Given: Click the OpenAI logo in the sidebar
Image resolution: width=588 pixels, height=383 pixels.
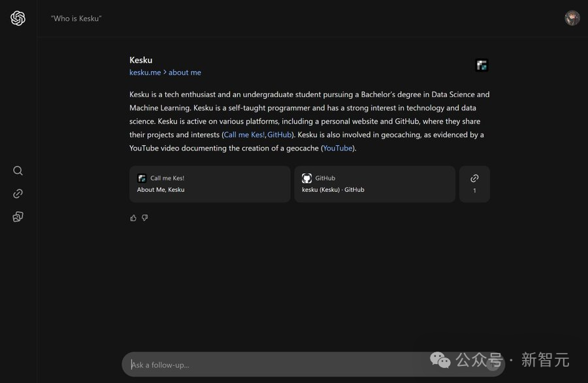Looking at the screenshot, I should [x=18, y=18].
